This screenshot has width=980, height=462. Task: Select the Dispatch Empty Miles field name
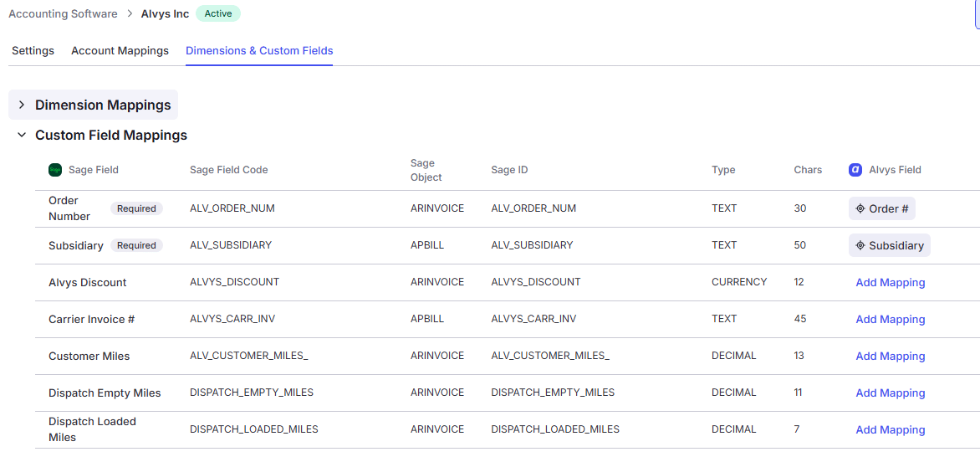coord(105,393)
